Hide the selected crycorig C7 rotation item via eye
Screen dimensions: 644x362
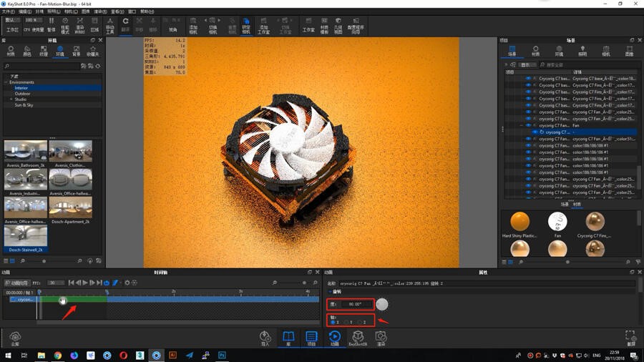tap(535, 132)
